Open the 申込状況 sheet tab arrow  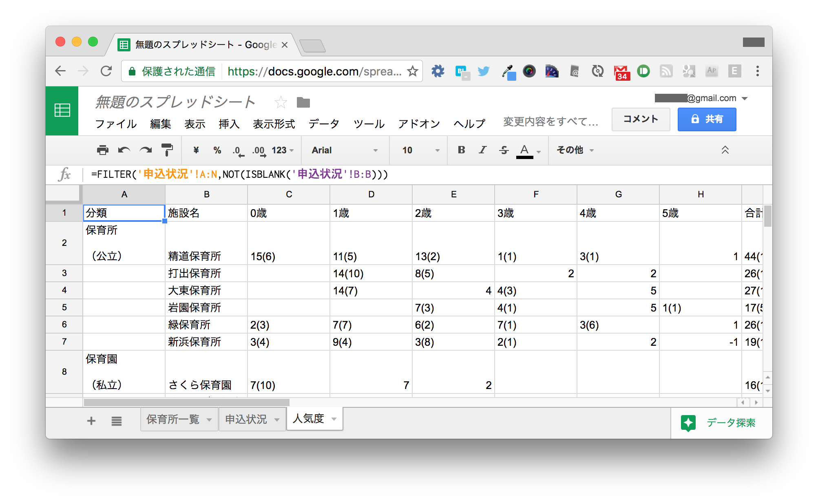(277, 420)
